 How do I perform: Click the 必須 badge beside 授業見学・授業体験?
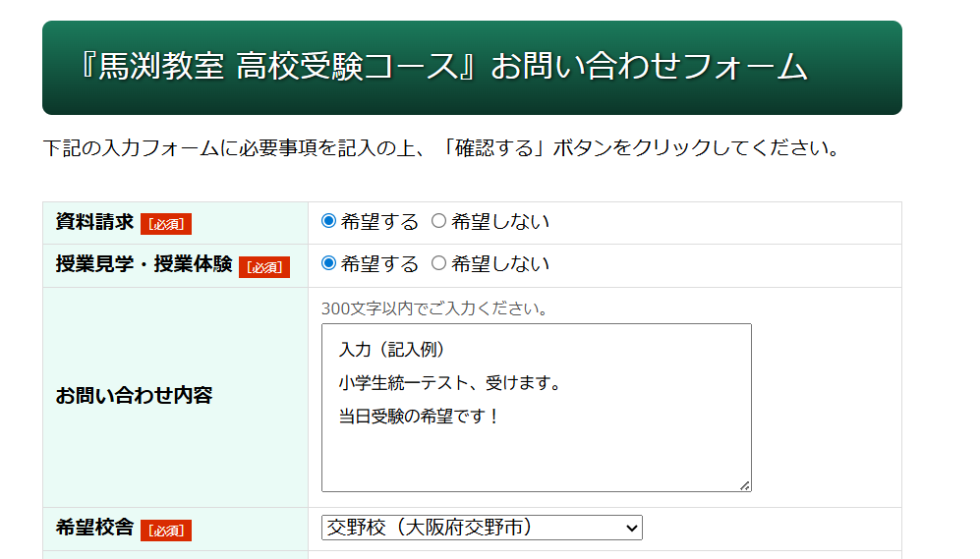264,267
